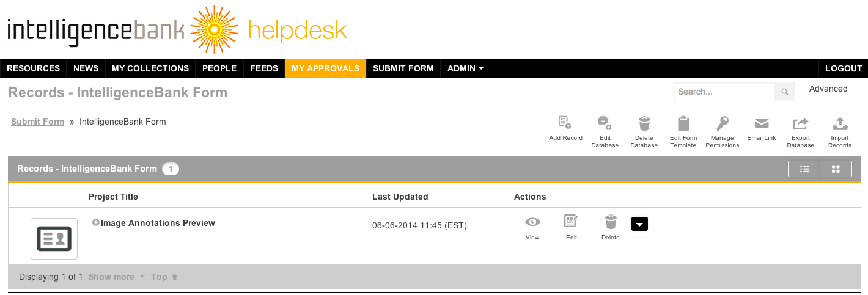This screenshot has width=868, height=295.
Task: Switch to grid view layout
Action: pyautogui.click(x=836, y=169)
